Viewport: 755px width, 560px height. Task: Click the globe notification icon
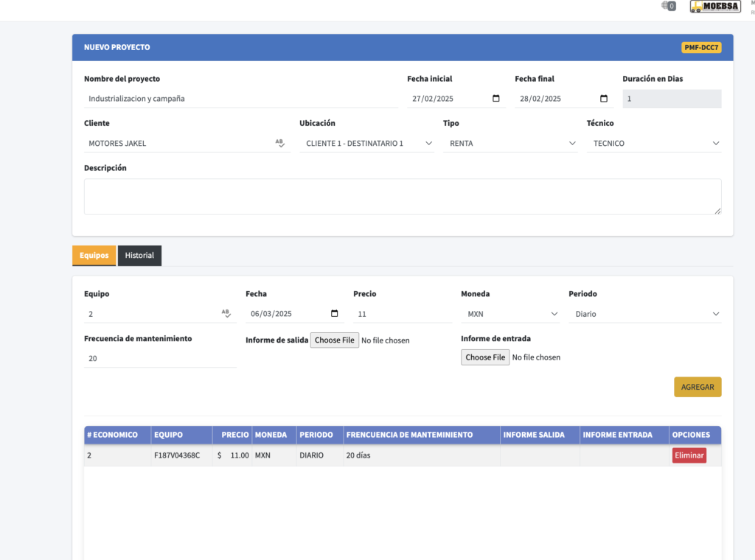(x=668, y=6)
